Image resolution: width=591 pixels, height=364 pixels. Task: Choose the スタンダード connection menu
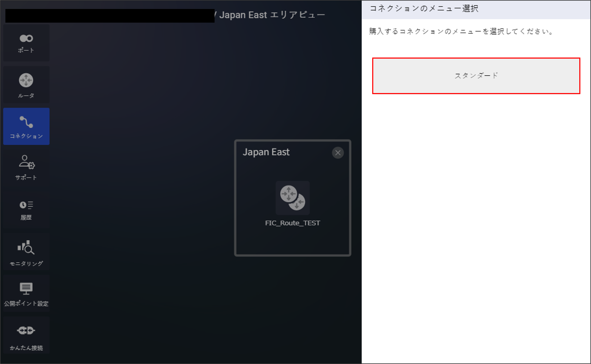[x=476, y=76]
